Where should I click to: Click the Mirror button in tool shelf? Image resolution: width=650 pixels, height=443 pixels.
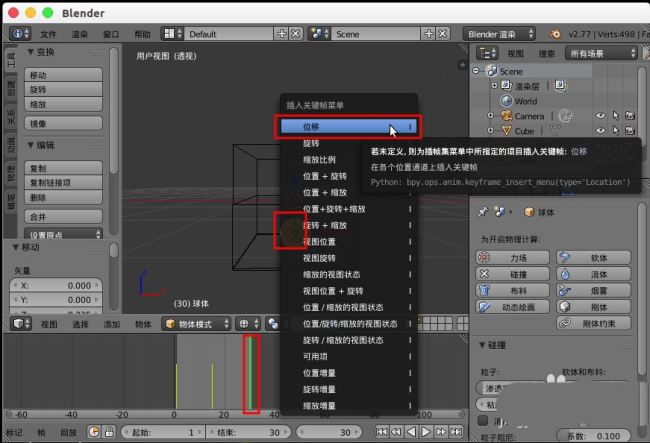63,123
